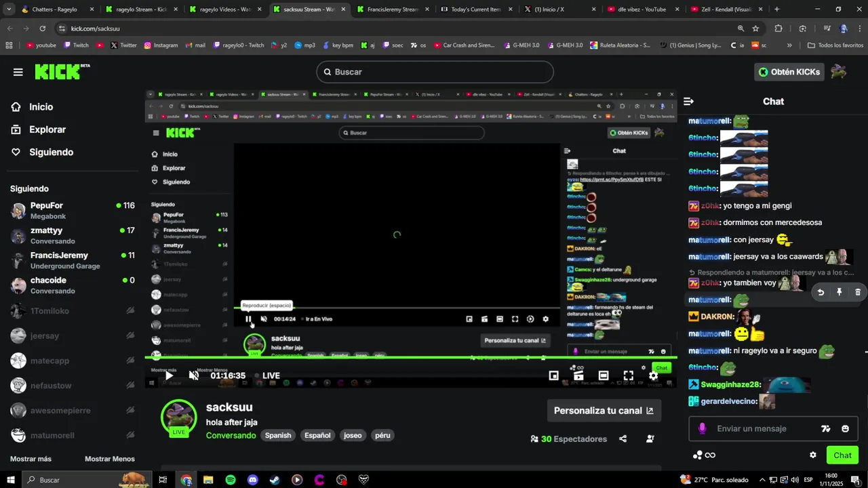
Task: Open the user avatar next to Obtén KICKs
Action: click(x=839, y=72)
